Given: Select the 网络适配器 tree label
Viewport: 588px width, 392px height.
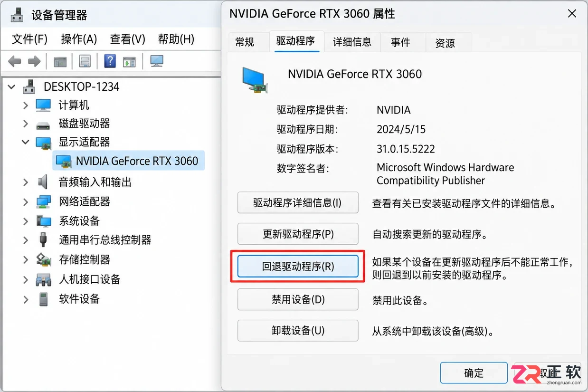Looking at the screenshot, I should 84,201.
